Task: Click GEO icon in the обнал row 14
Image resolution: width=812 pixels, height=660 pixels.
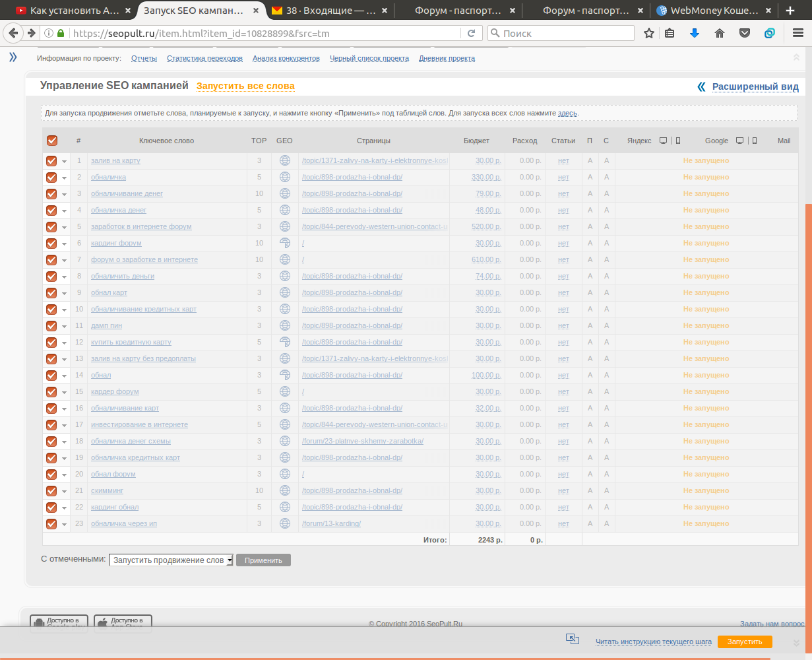Action: 285,375
